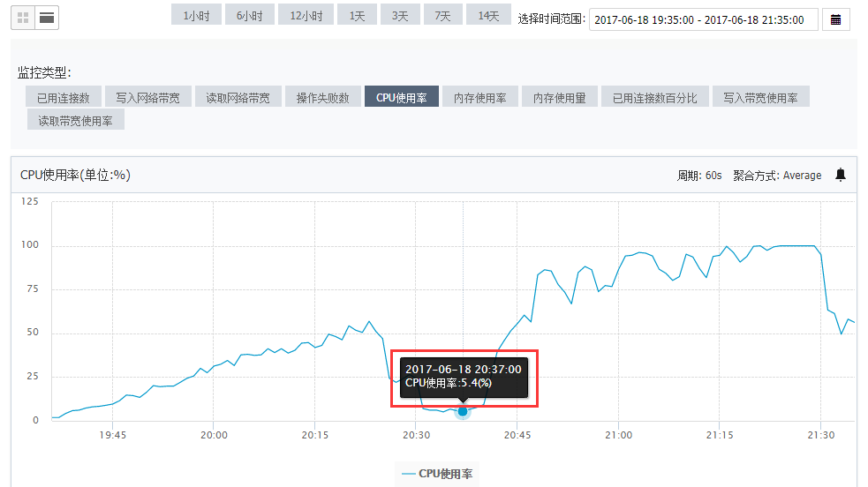Viewport: 868px width, 487px height.
Task: Select the 7天 time range
Action: [x=443, y=15]
